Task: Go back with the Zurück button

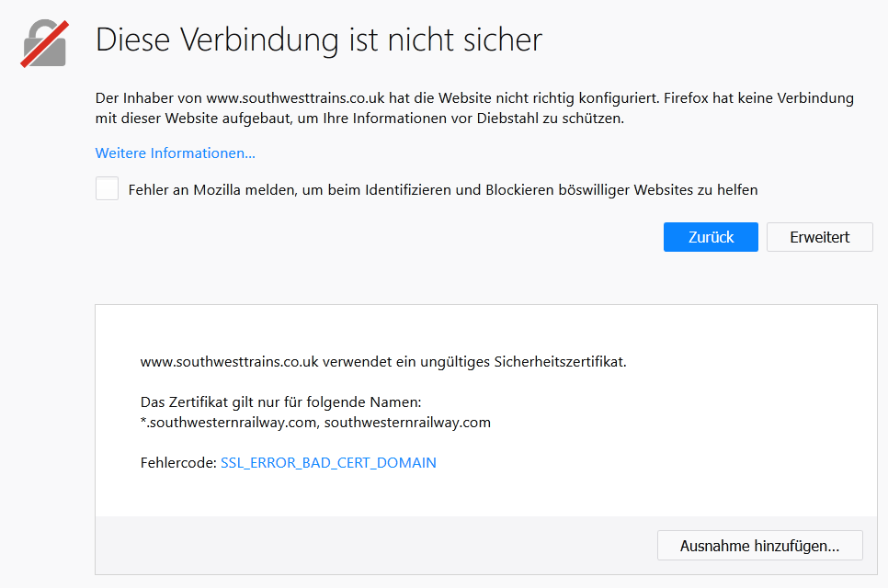Action: pos(711,237)
